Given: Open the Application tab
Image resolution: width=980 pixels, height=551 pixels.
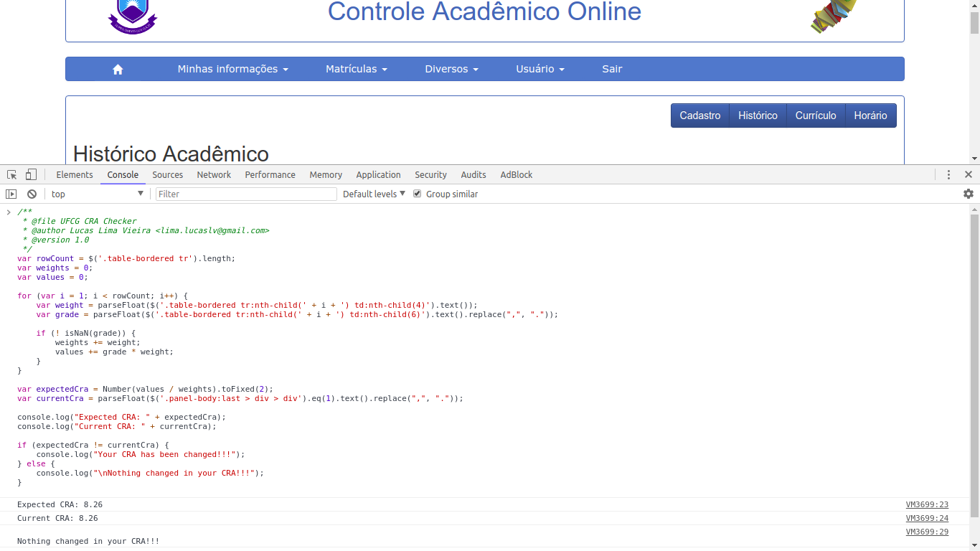Looking at the screenshot, I should coord(379,174).
